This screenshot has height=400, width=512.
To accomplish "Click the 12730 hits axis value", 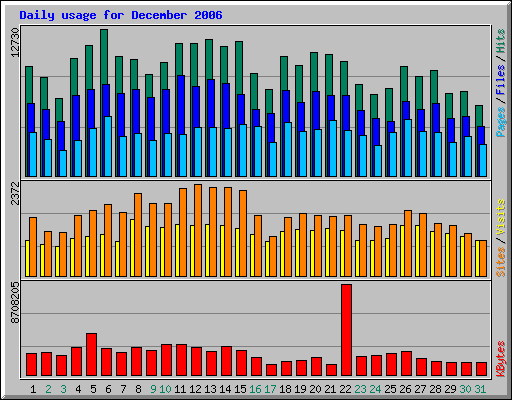I will (x=15, y=42).
